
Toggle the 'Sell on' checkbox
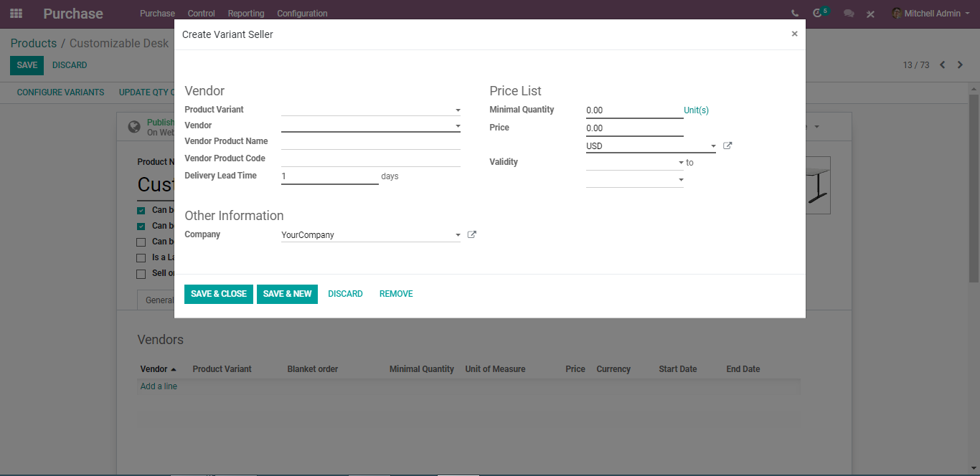[x=141, y=274]
